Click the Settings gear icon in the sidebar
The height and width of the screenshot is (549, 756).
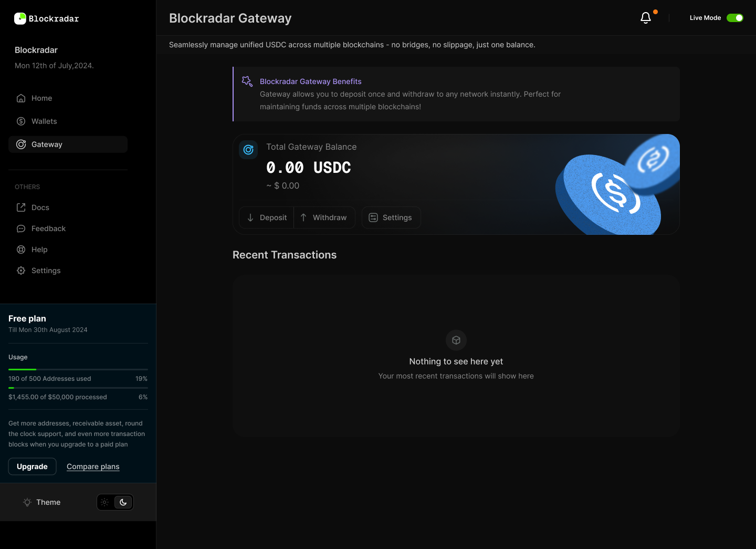[x=21, y=271]
